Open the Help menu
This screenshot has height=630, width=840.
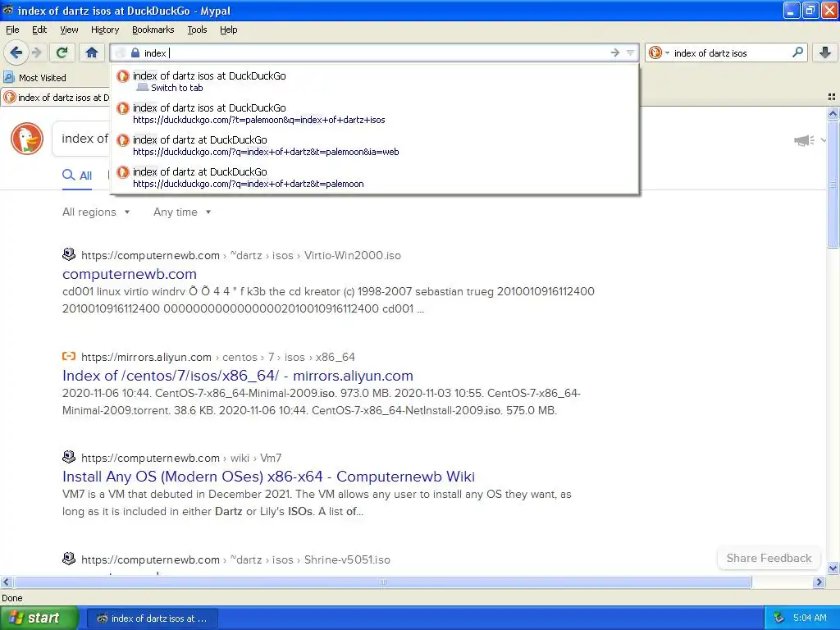pos(228,30)
